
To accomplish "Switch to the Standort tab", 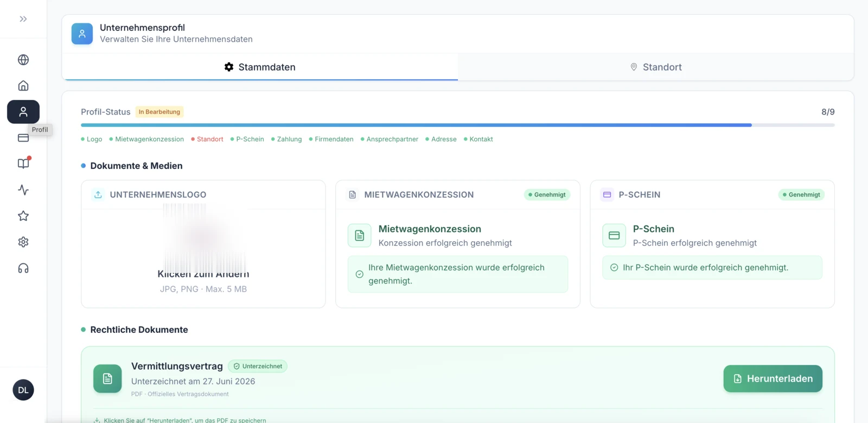I will pos(656,67).
